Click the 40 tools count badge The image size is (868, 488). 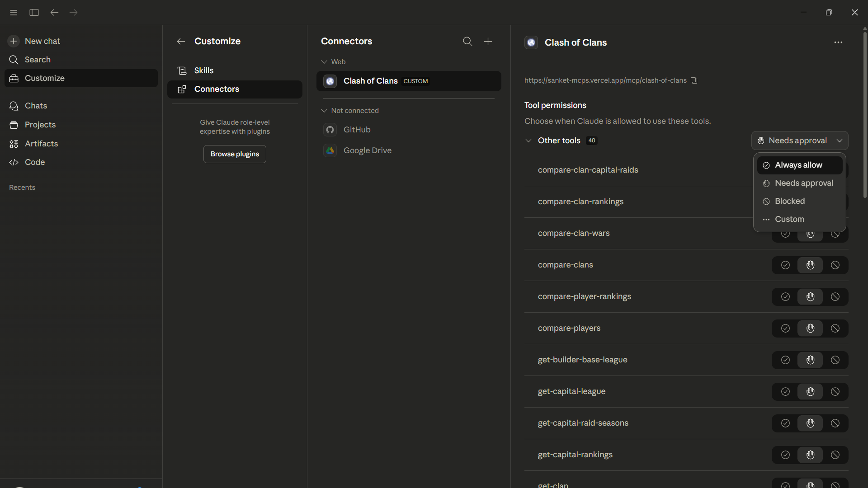591,141
